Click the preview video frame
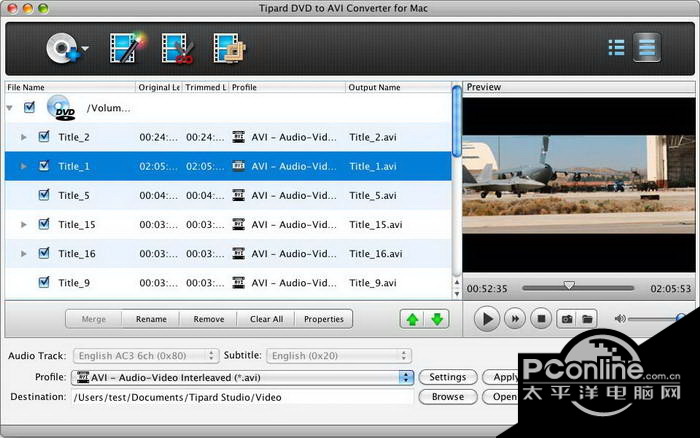Image resolution: width=700 pixels, height=438 pixels. click(579, 184)
